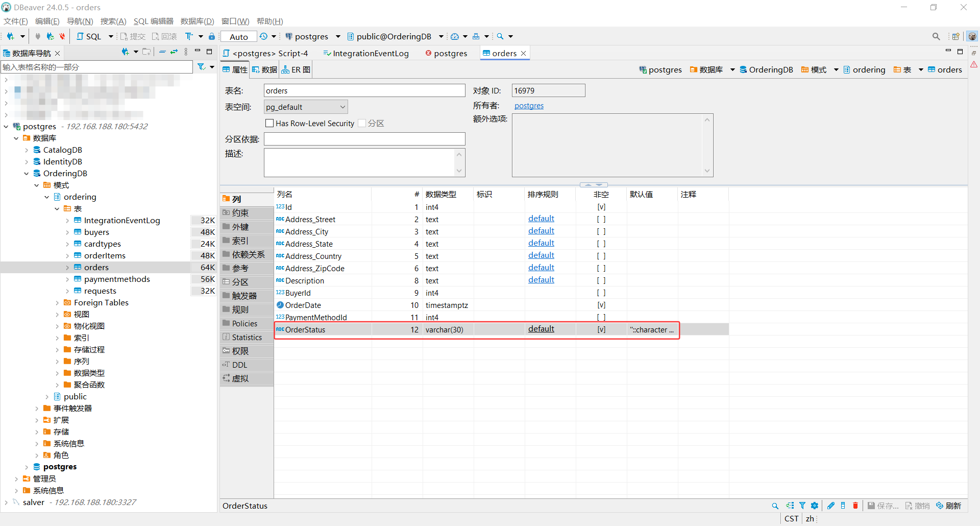Open the 帮助 menu
Viewport: 980px width, 526px height.
pos(269,21)
